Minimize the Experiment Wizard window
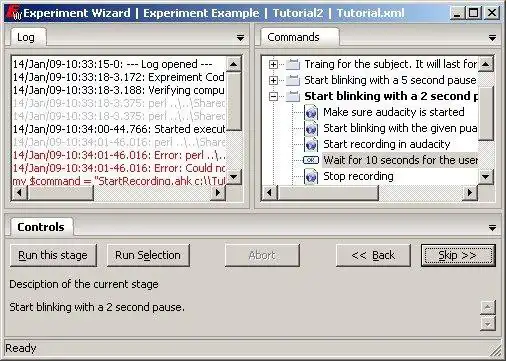Image resolution: width=506 pixels, height=361 pixels. pyautogui.click(x=457, y=13)
